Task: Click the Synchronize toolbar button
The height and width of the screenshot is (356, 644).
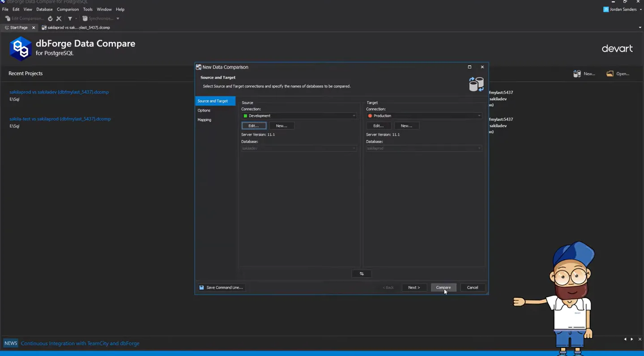Action: [x=98, y=18]
